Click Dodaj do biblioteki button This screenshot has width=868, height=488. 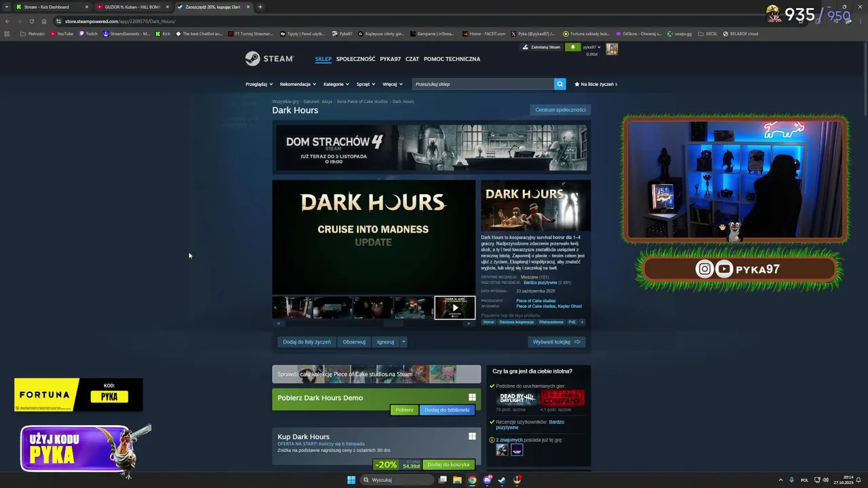[447, 410]
